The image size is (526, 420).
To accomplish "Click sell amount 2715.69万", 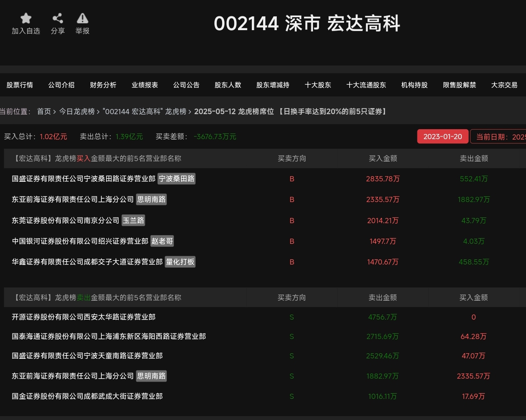I will (x=382, y=336).
